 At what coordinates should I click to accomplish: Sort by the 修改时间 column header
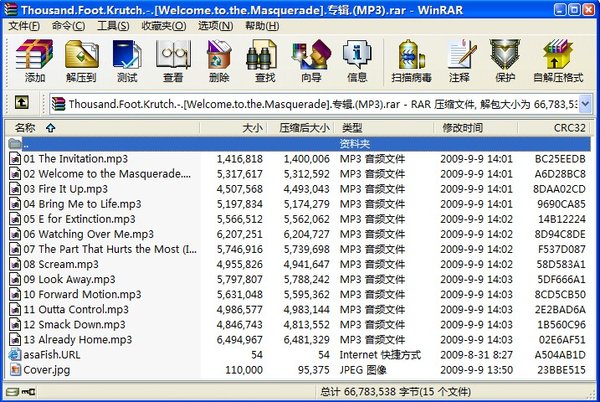[x=476, y=128]
